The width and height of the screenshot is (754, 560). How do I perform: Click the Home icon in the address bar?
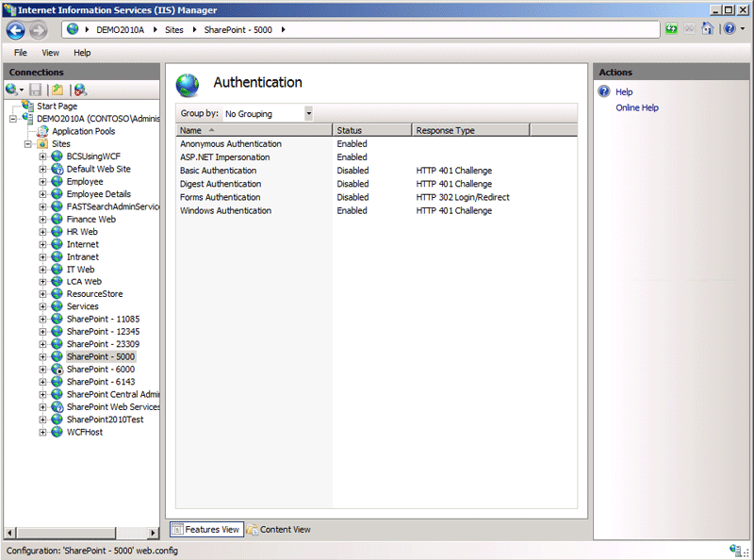tap(708, 29)
